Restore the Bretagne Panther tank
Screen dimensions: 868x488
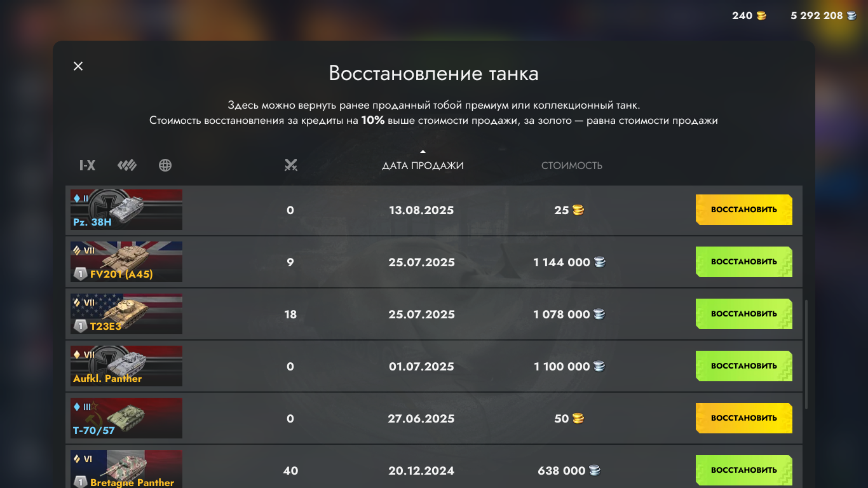(x=743, y=470)
